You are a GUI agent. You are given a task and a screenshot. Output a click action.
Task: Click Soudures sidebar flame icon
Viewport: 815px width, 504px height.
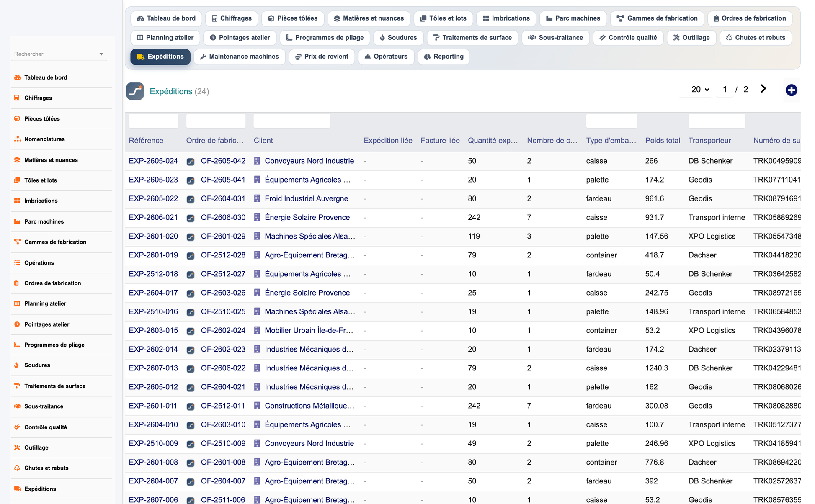coord(17,365)
